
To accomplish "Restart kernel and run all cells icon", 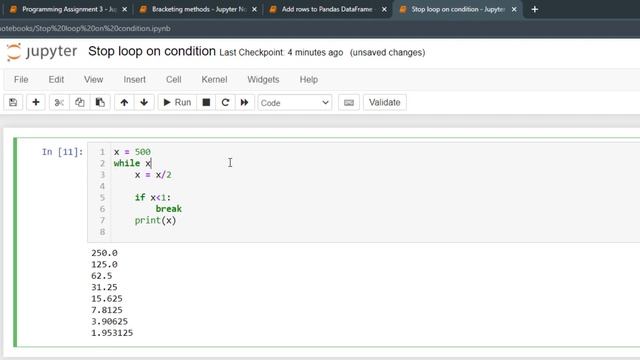I will pos(244,102).
